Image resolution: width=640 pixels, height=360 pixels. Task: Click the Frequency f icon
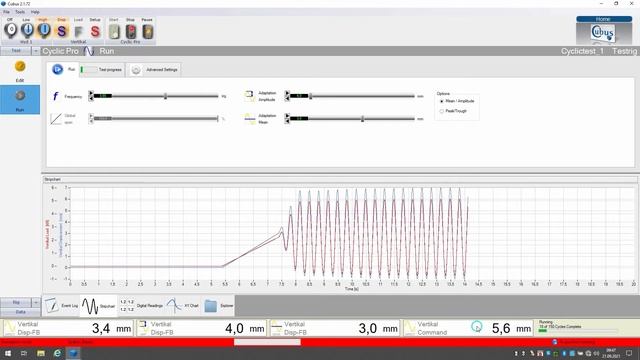[56, 96]
